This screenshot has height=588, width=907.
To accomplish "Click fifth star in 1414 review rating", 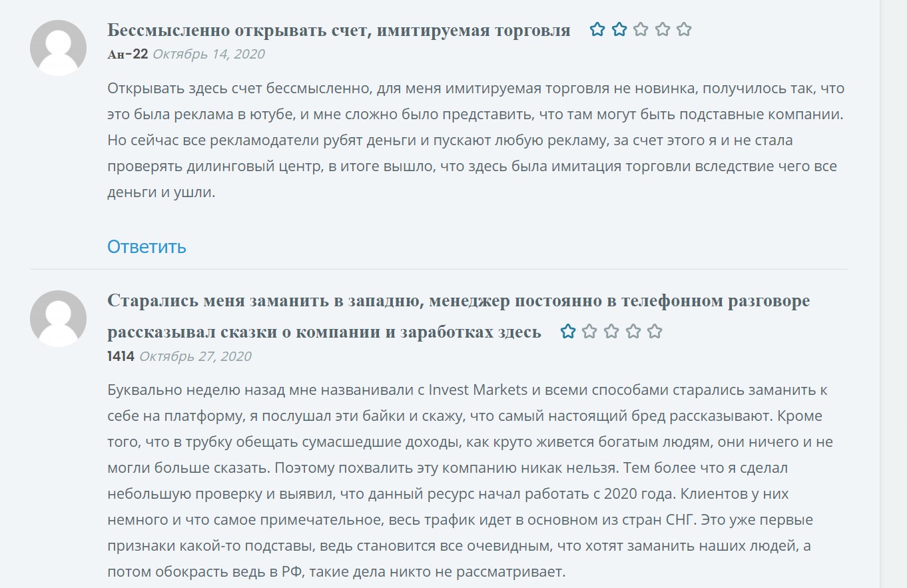I will [655, 332].
